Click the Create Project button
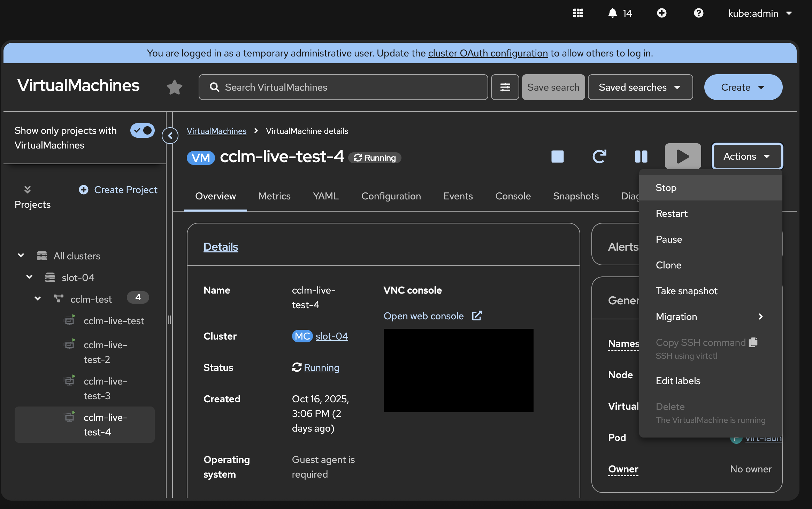Image resolution: width=812 pixels, height=509 pixels. [118, 190]
